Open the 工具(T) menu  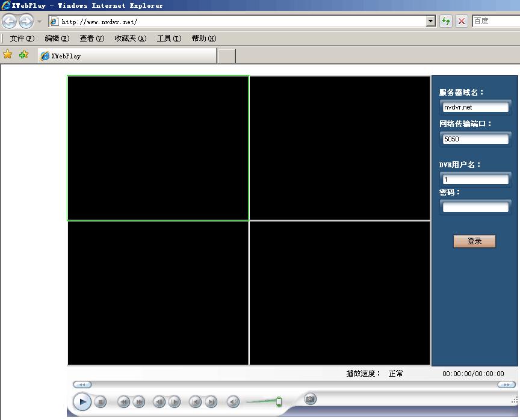[169, 39]
